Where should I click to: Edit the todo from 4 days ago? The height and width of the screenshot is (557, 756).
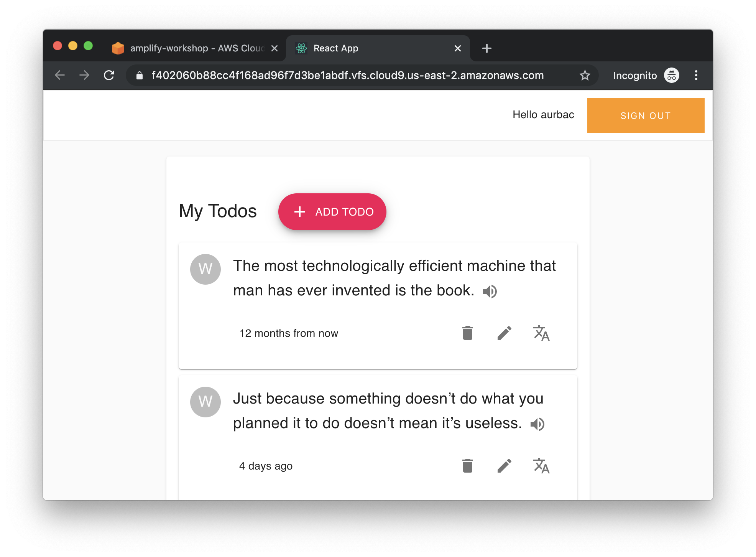(x=504, y=466)
